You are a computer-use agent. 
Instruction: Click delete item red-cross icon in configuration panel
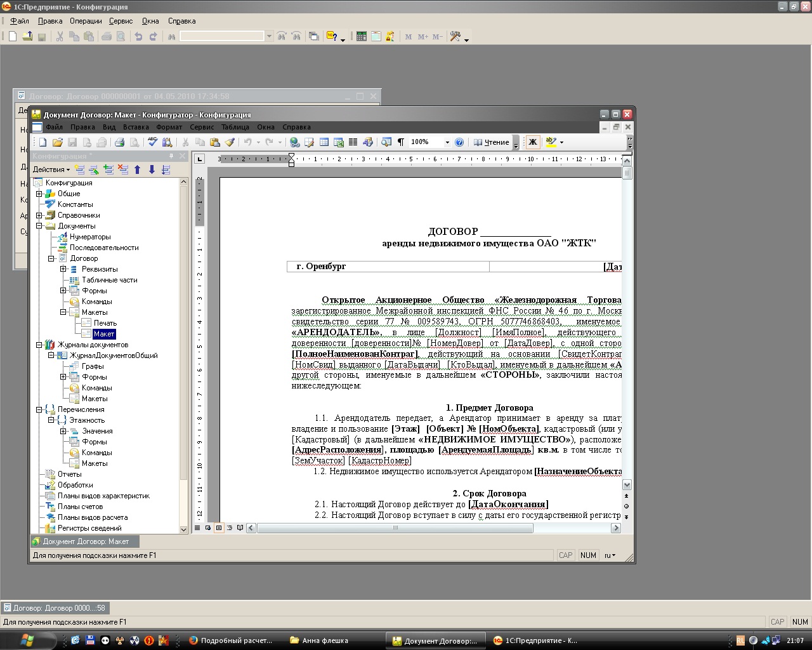point(123,169)
